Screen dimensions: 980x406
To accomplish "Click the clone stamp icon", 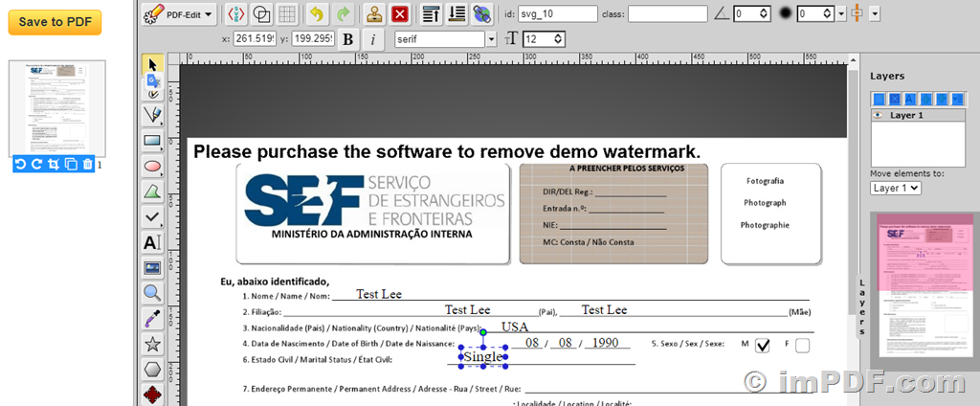I will [x=374, y=13].
